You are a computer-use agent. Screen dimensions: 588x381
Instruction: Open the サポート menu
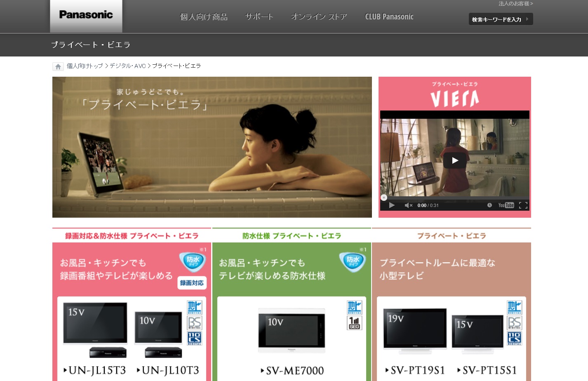coord(259,17)
